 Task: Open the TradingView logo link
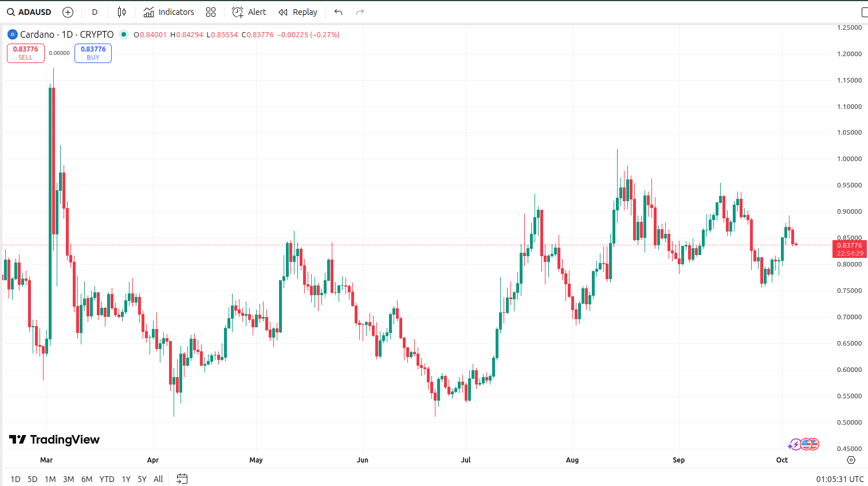(54, 440)
